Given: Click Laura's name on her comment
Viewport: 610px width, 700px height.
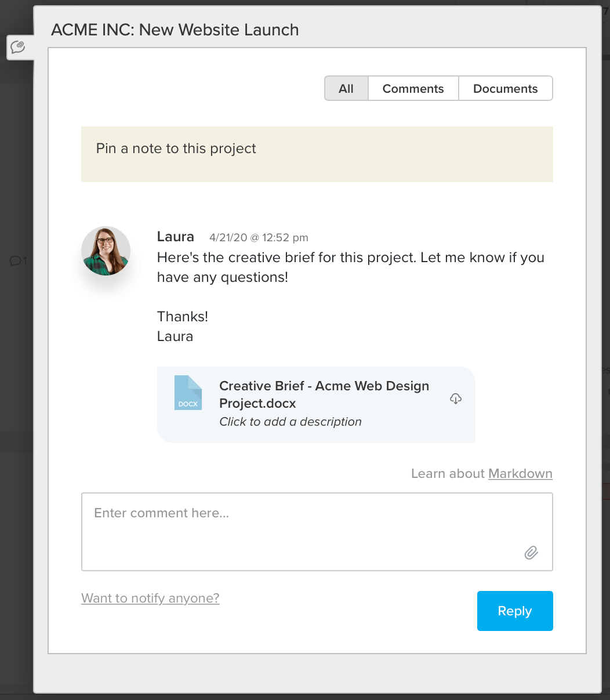Looking at the screenshot, I should 175,237.
